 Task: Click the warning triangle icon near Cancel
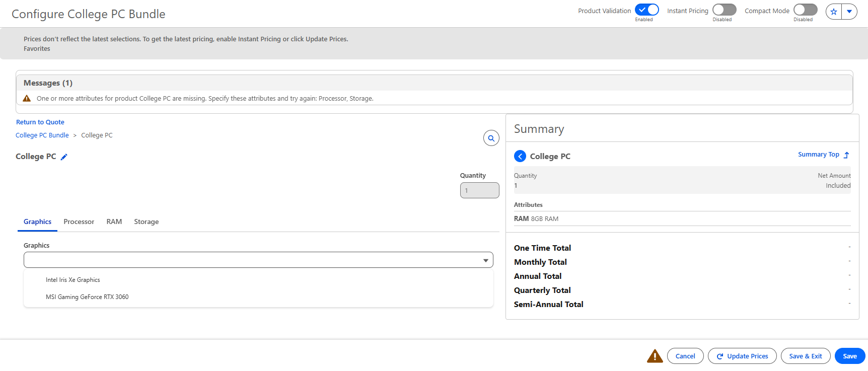(655, 356)
